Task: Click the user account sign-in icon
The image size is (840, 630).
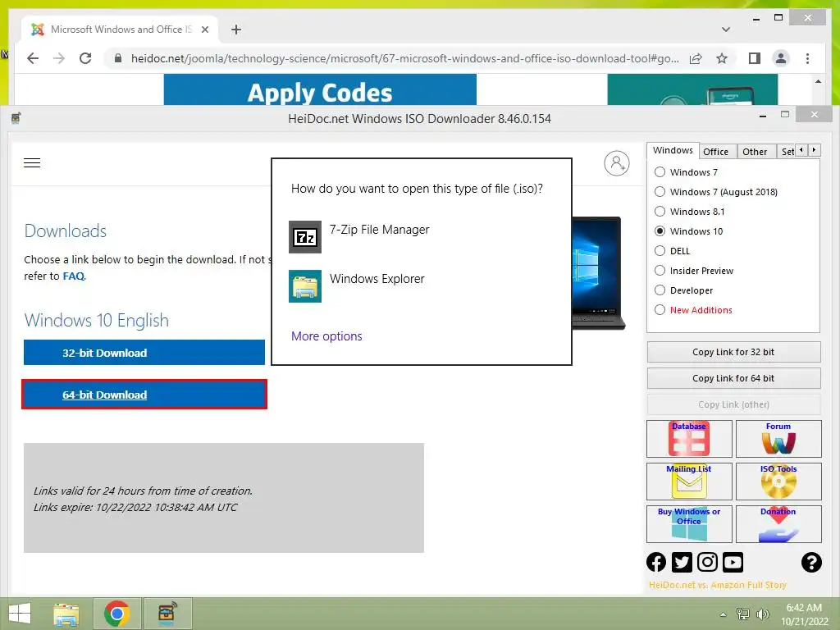Action: (617, 163)
